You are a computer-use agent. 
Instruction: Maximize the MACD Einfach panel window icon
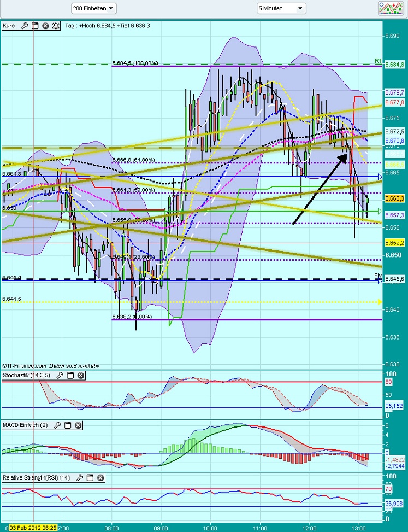coord(68,425)
